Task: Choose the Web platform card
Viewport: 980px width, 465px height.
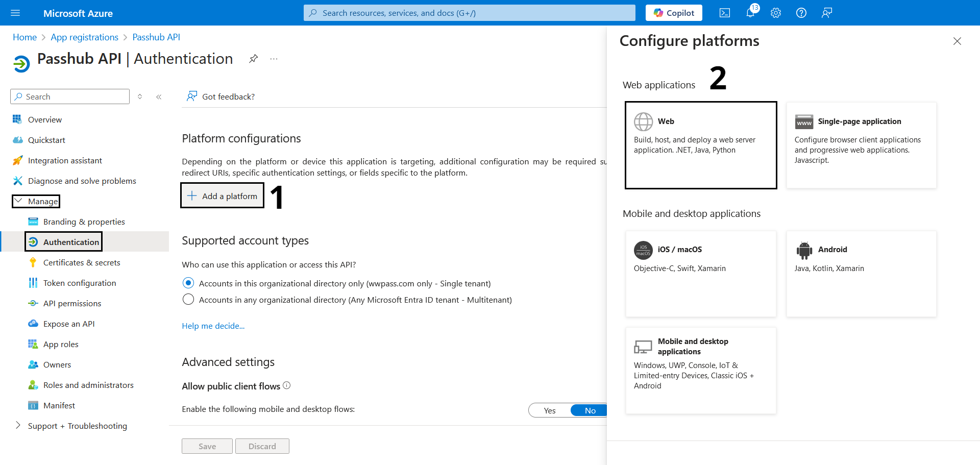Action: pyautogui.click(x=701, y=145)
